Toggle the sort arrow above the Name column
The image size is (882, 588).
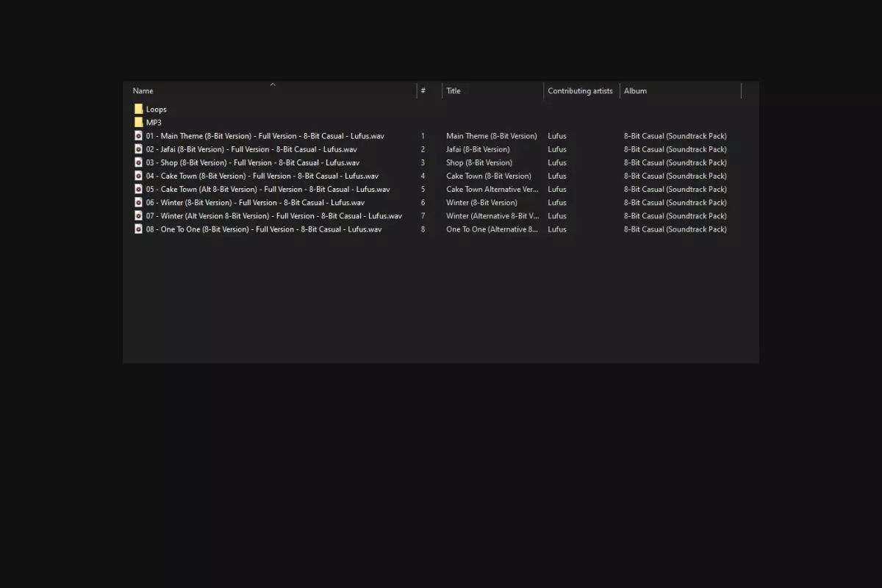click(273, 85)
